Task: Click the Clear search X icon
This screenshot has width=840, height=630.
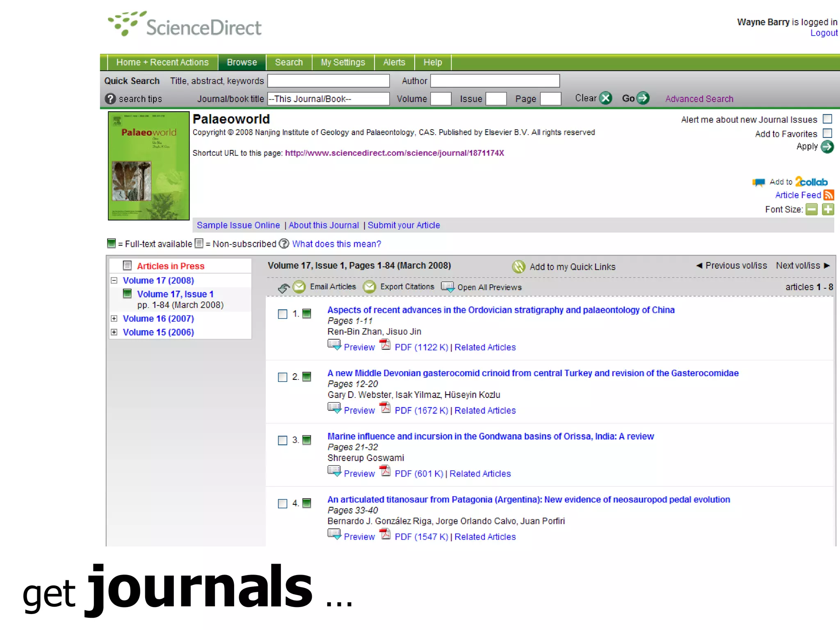Action: [x=605, y=98]
